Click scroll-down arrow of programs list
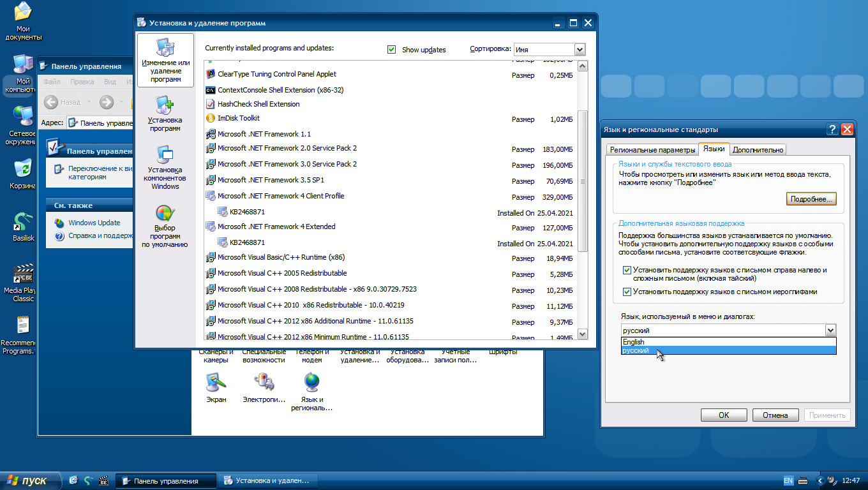This screenshot has width=868, height=490. pos(582,334)
